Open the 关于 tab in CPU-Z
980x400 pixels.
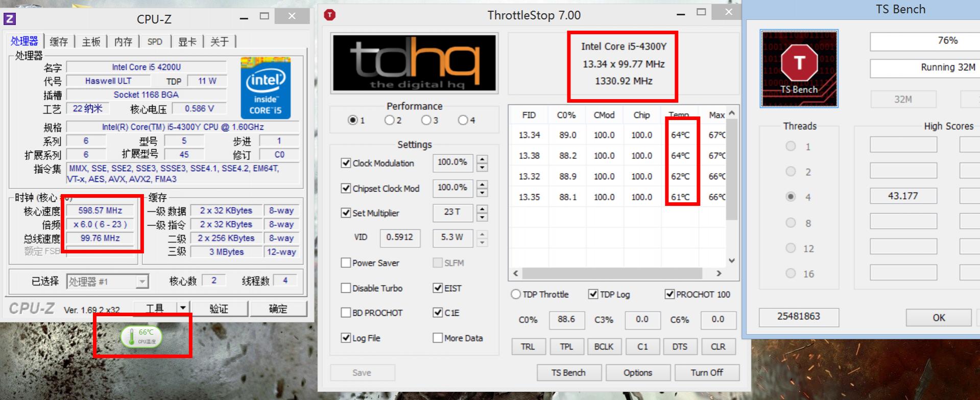coord(220,42)
